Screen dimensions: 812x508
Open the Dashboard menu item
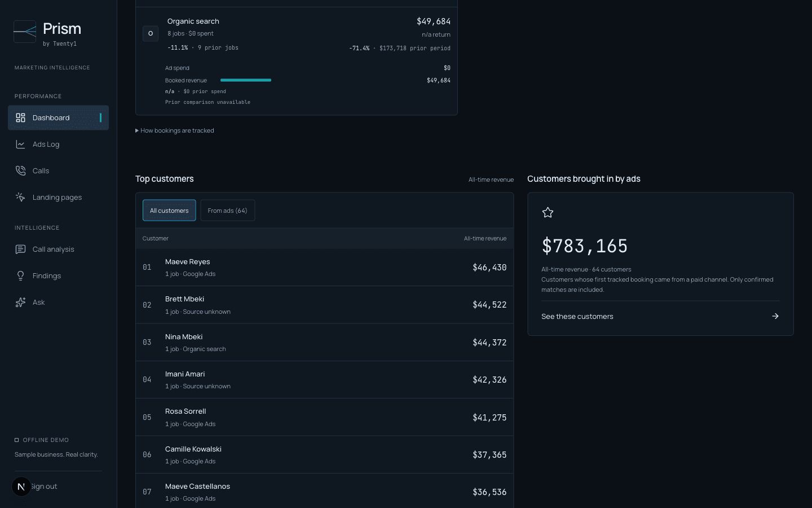click(58, 117)
